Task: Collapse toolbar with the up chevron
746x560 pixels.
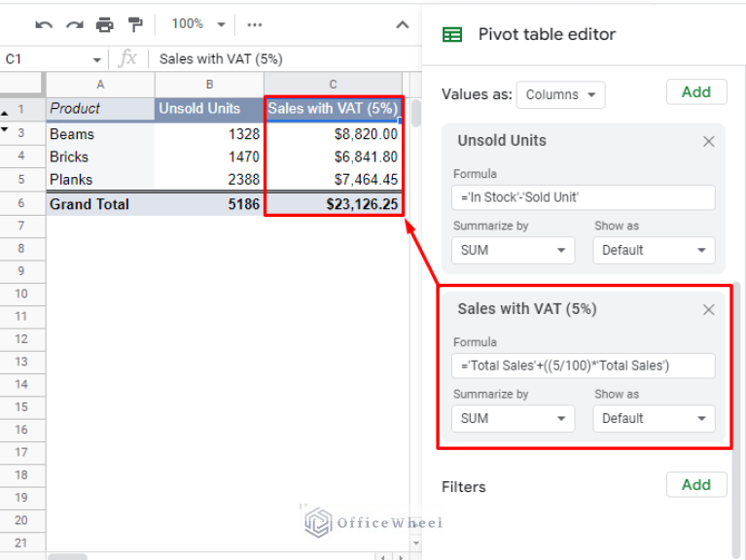Action: coord(402,24)
